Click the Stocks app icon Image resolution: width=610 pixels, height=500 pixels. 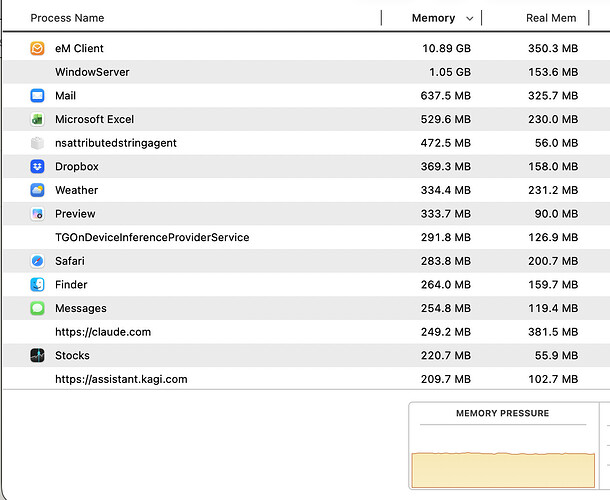(x=37, y=355)
